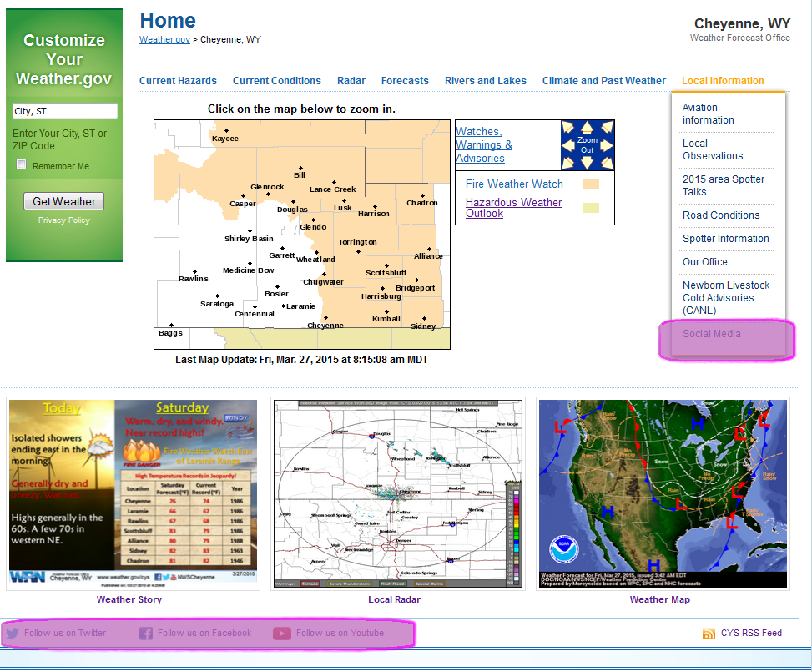This screenshot has height=672, width=812.
Task: Click the right-pointing arrow beside Zoom Out
Action: [x=607, y=145]
